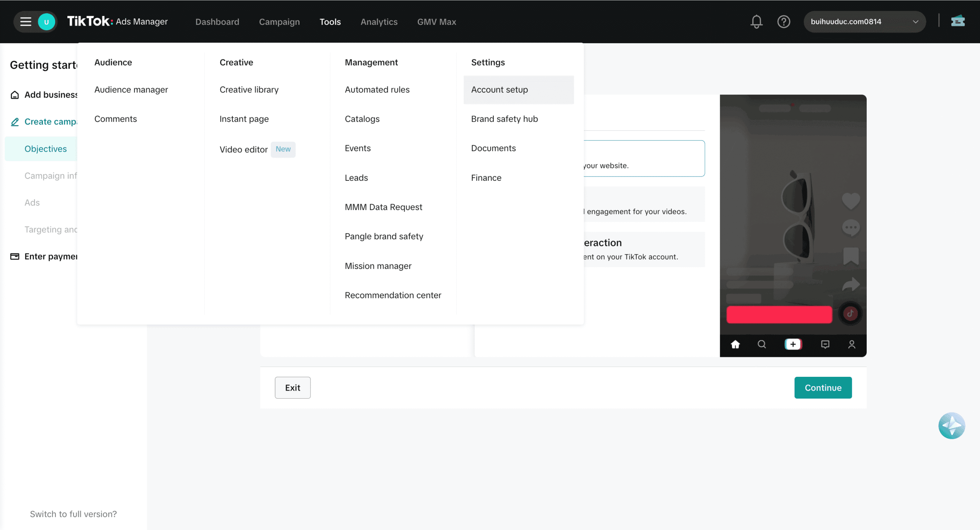This screenshot has height=530, width=980.
Task: Click the Continue button
Action: [x=823, y=388]
